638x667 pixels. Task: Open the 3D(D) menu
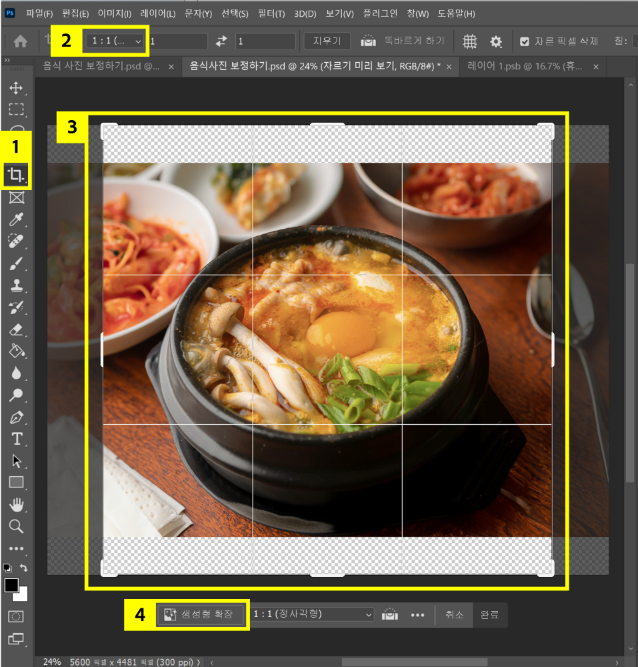coord(305,14)
